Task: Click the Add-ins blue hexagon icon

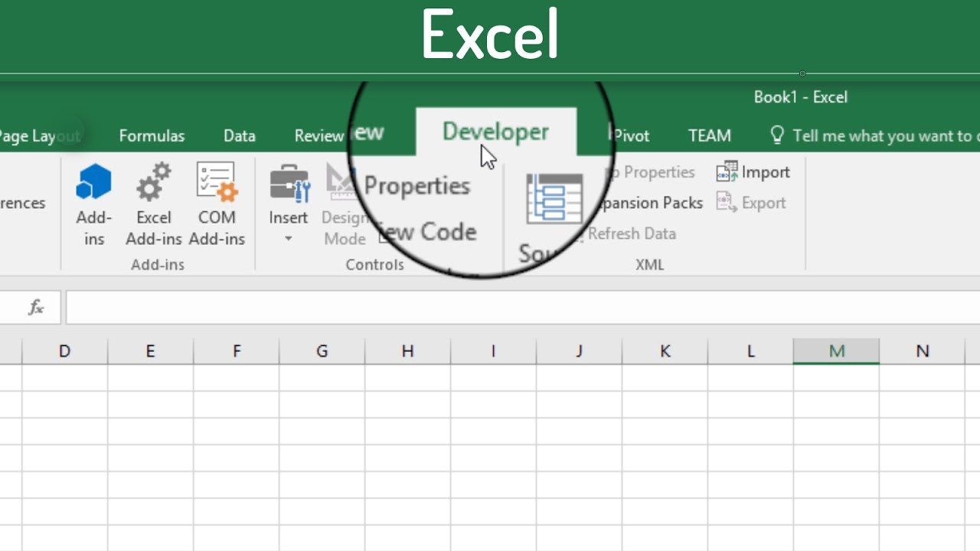Action: [93, 183]
